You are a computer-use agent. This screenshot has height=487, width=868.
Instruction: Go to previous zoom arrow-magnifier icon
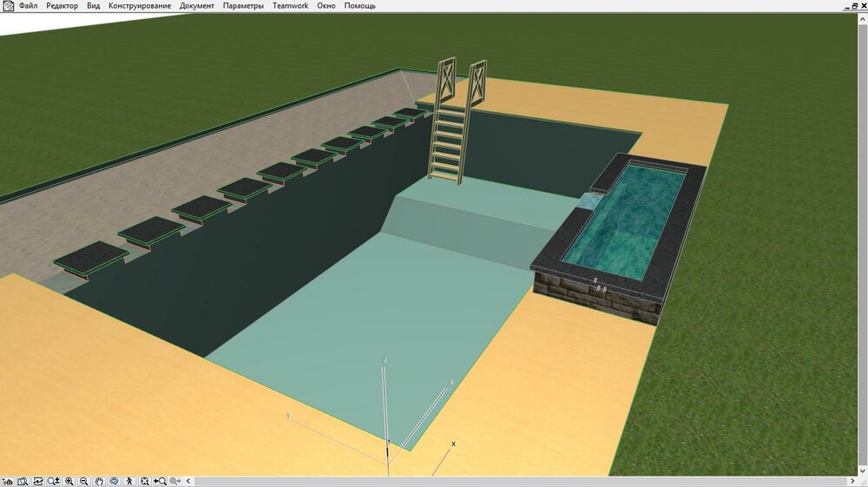[x=160, y=482]
